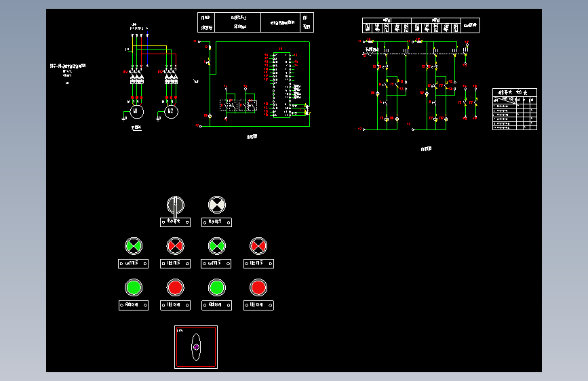Click the leftmost green indicator lamp

pyautogui.click(x=134, y=246)
